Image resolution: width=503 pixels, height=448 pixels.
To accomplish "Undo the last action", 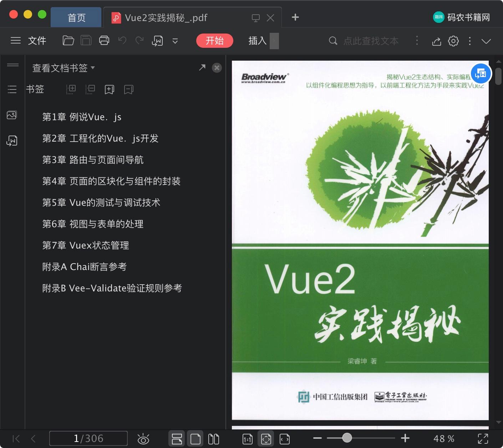I will pos(122,41).
